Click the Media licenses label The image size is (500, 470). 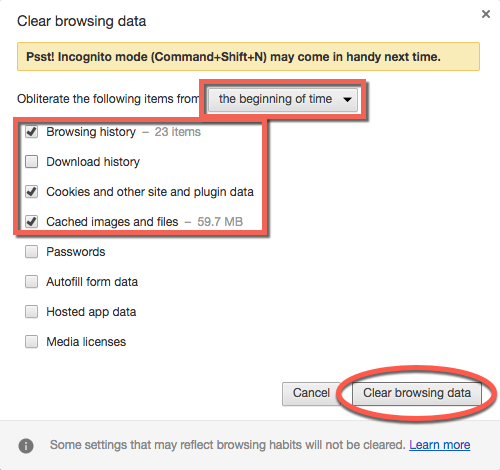tap(86, 342)
